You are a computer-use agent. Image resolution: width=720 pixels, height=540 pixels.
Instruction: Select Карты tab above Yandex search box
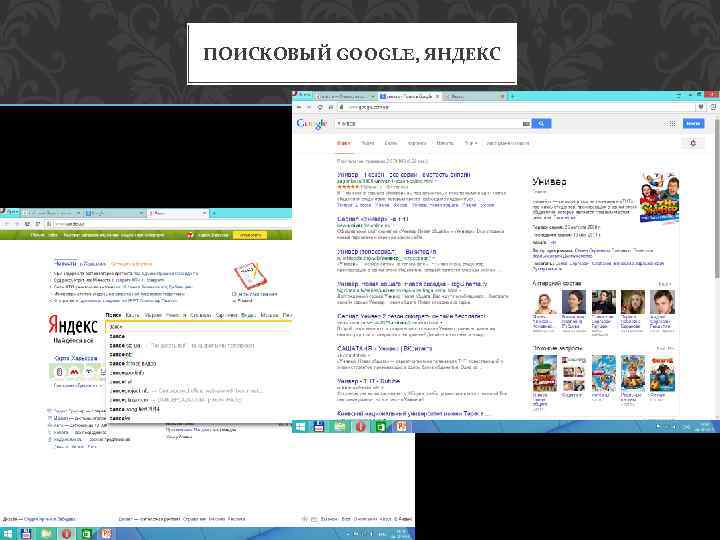(x=132, y=315)
